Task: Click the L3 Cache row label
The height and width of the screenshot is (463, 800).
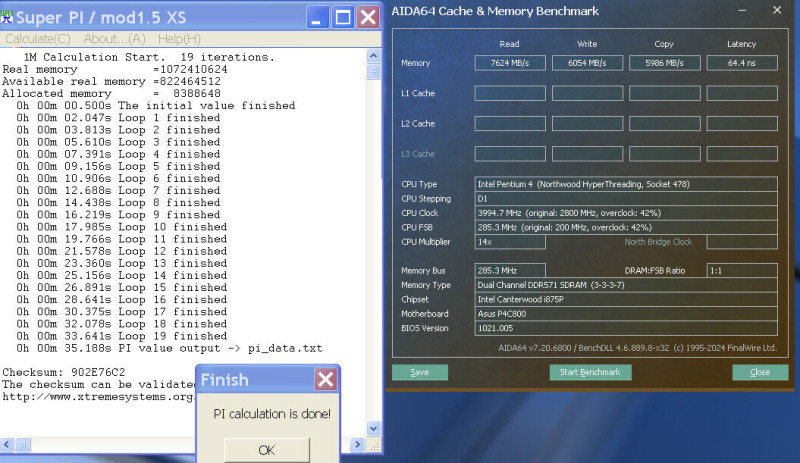Action: point(418,154)
